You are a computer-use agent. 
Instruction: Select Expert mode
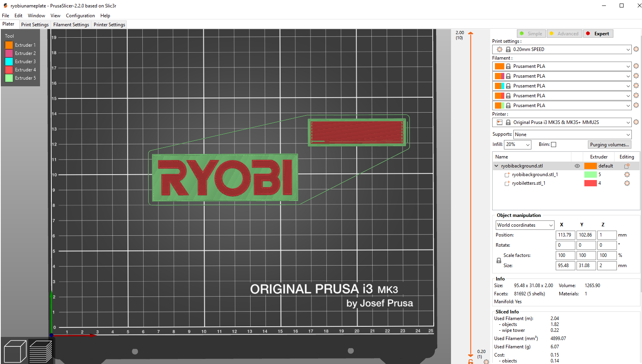click(x=598, y=34)
